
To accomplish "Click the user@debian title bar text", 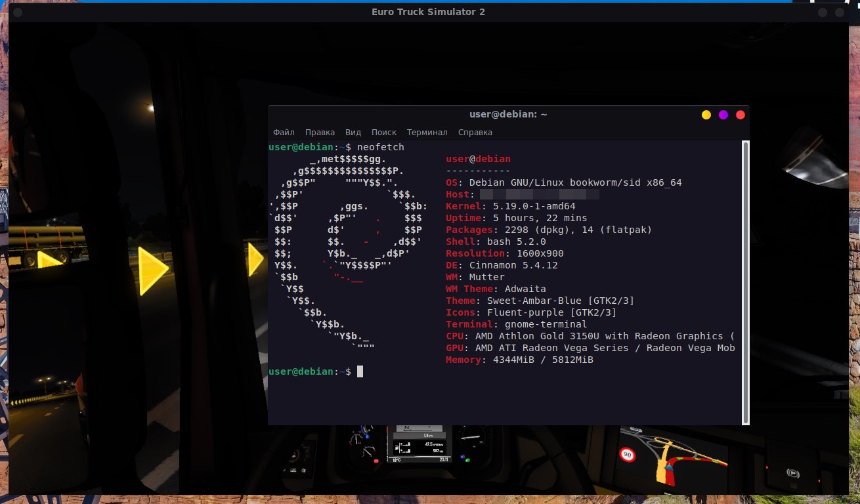I will click(507, 114).
